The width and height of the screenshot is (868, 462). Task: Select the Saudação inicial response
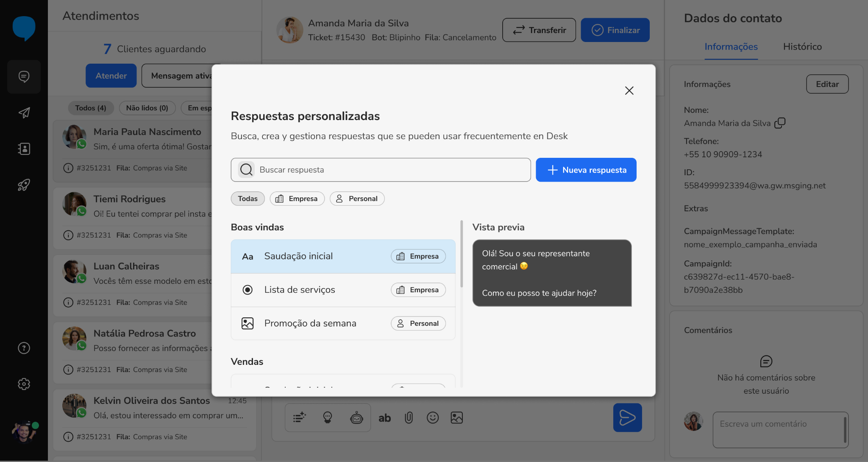[x=343, y=256]
